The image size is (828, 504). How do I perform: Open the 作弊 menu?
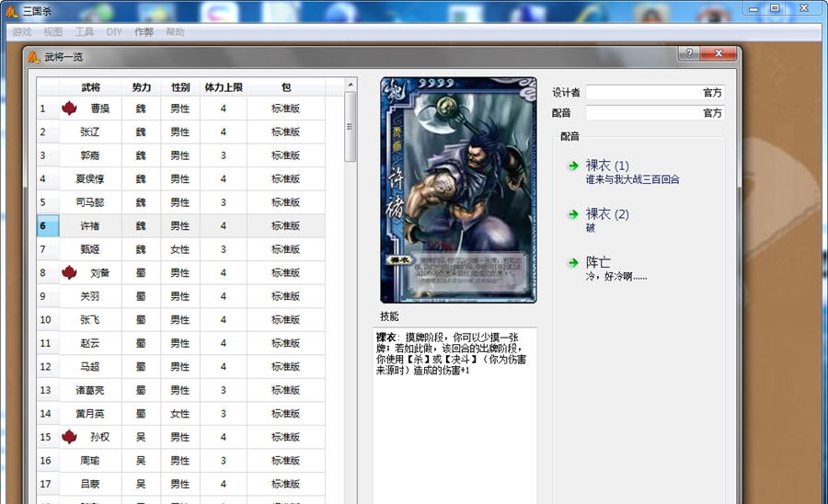[144, 32]
